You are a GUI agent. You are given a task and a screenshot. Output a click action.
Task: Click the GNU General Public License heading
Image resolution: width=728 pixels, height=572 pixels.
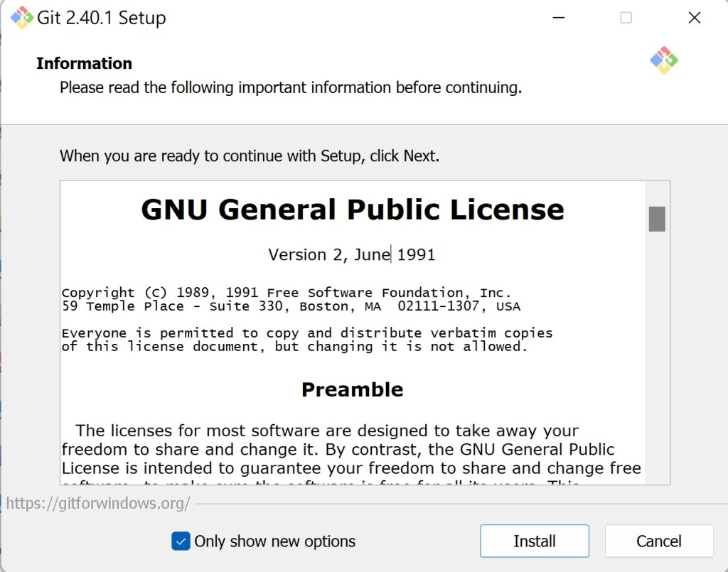tap(352, 210)
